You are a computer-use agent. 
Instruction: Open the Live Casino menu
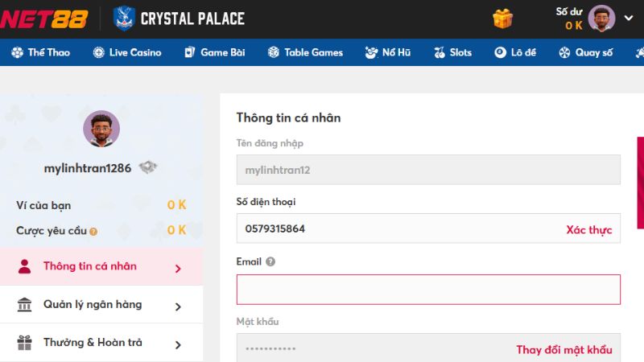[127, 52]
